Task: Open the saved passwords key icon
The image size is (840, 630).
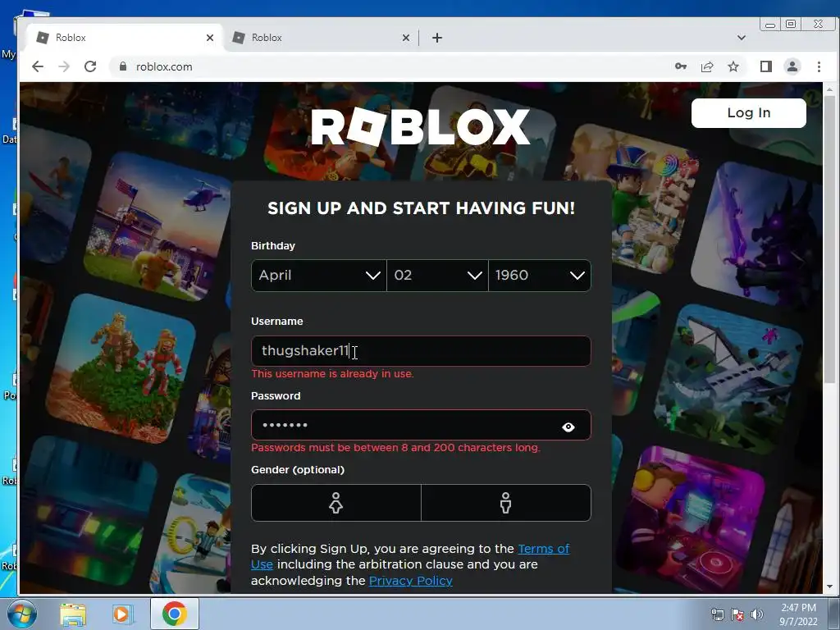Action: (x=680, y=66)
